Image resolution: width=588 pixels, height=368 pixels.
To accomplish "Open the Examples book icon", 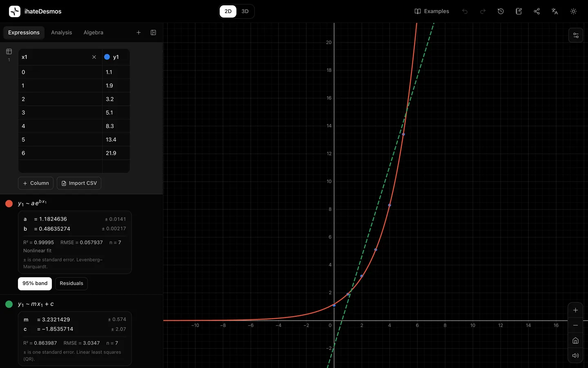I will click(417, 11).
